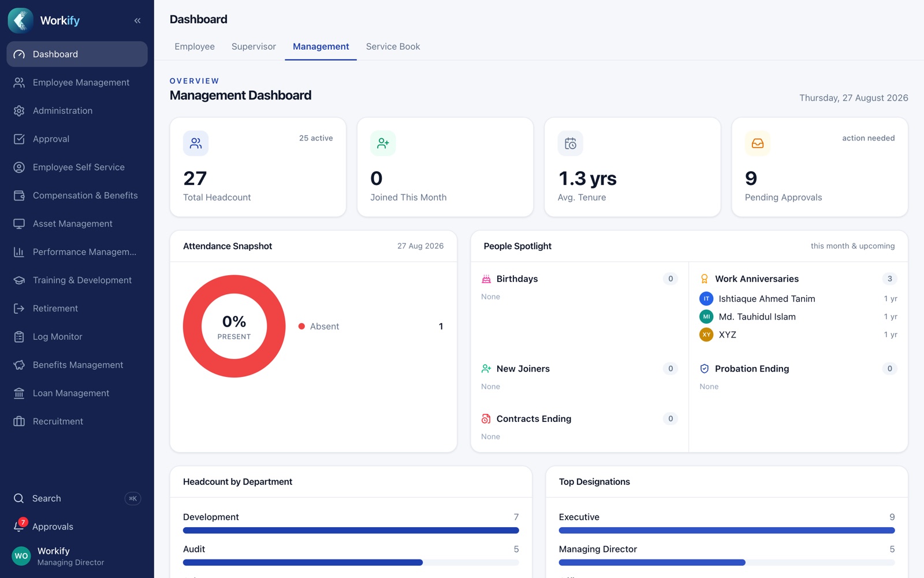This screenshot has height=578, width=924.
Task: Open Administration from the sidebar
Action: click(77, 111)
